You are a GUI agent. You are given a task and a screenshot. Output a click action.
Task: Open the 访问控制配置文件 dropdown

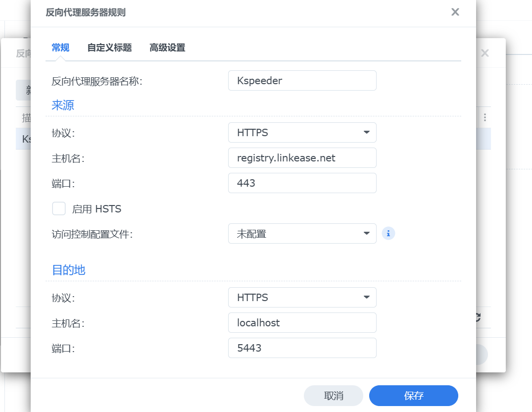(x=302, y=233)
